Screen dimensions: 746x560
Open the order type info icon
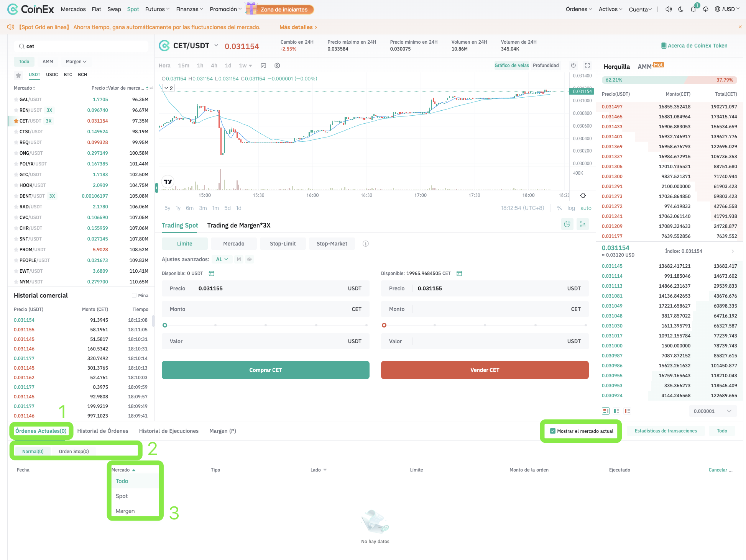click(366, 244)
